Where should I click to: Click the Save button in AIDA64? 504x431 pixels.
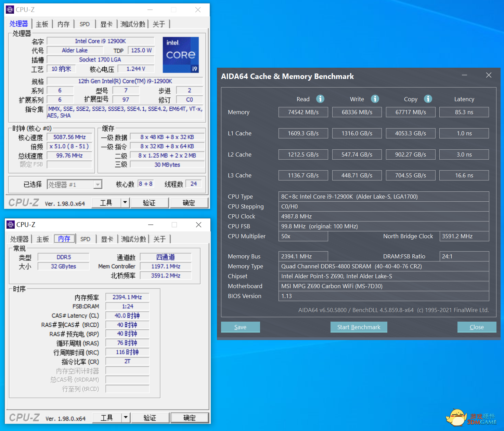tap(240, 327)
